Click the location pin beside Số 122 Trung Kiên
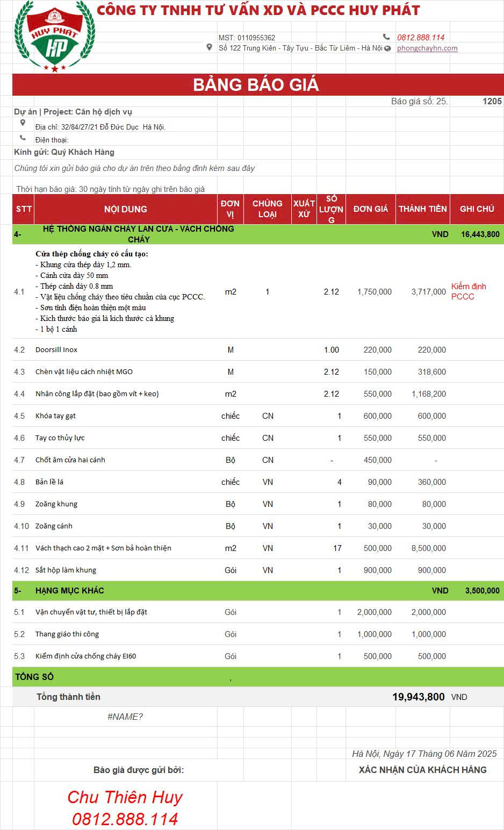504x830 pixels. coord(210,48)
